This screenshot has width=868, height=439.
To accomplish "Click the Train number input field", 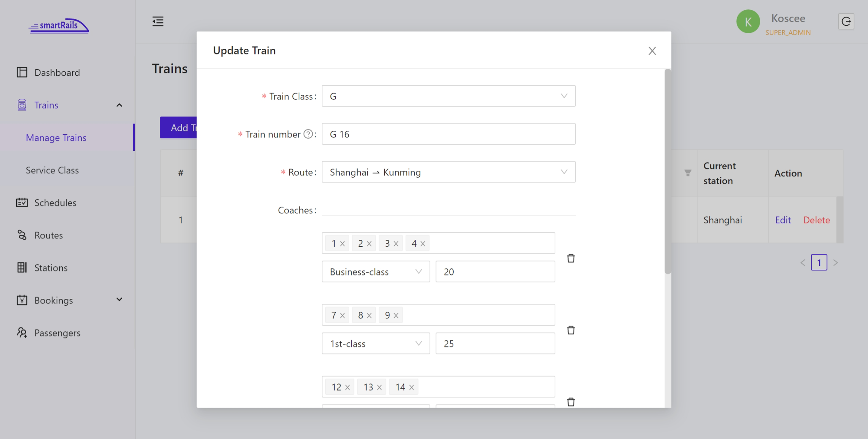I will [x=448, y=134].
